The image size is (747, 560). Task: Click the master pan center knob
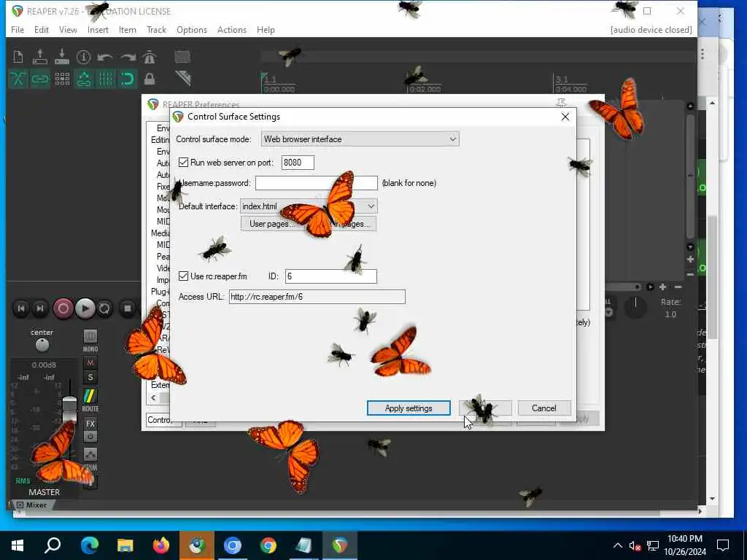point(42,345)
